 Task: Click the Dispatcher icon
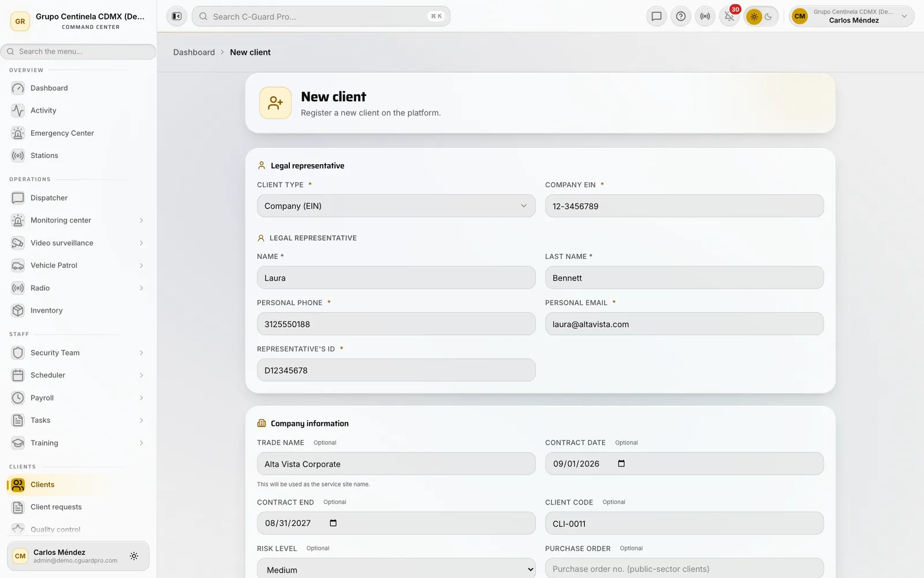[18, 198]
